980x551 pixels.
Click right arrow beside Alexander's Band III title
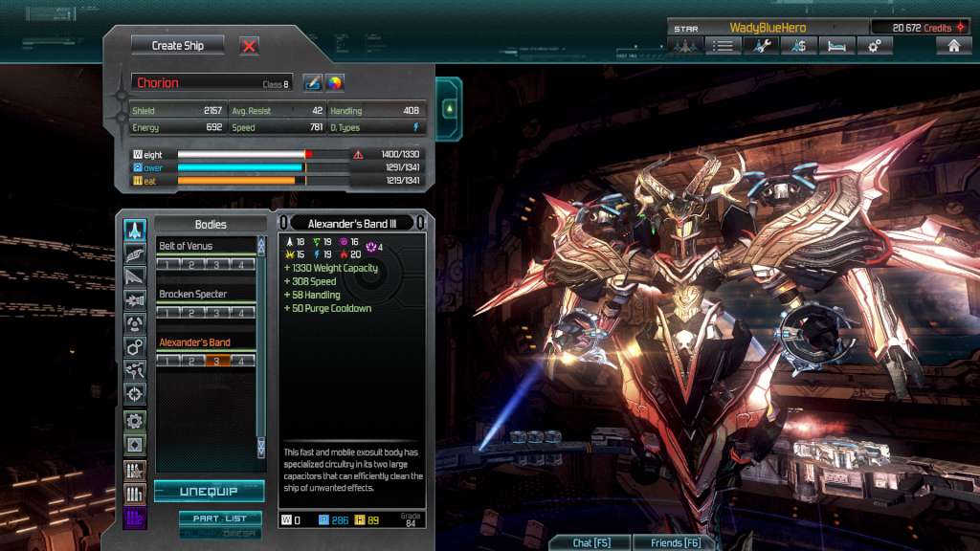coord(419,222)
